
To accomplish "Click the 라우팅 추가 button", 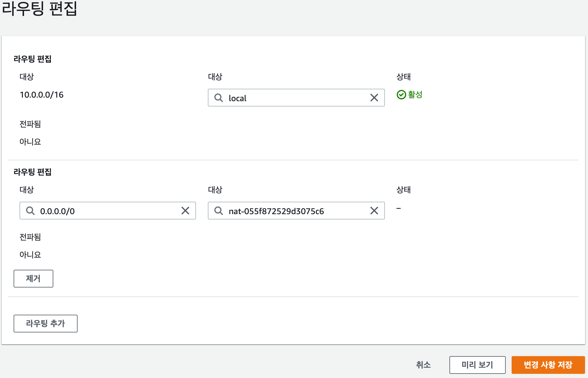I will [x=45, y=323].
